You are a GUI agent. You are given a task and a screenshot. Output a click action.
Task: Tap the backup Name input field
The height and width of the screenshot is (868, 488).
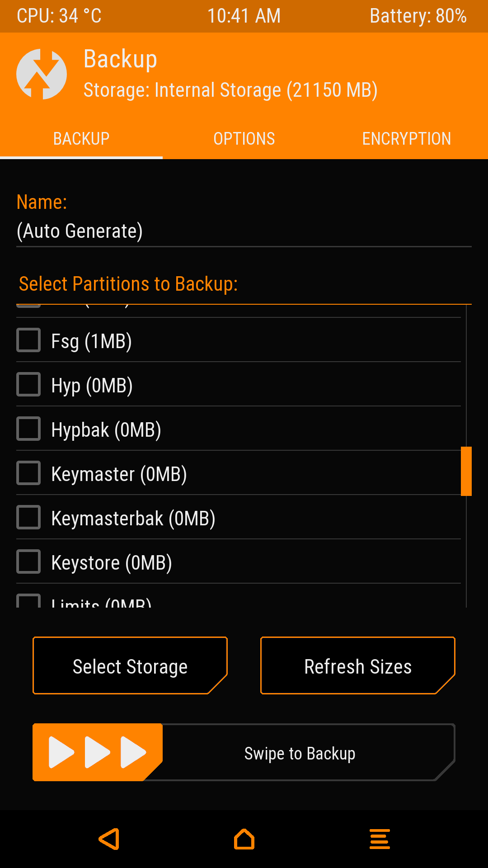[x=244, y=231]
